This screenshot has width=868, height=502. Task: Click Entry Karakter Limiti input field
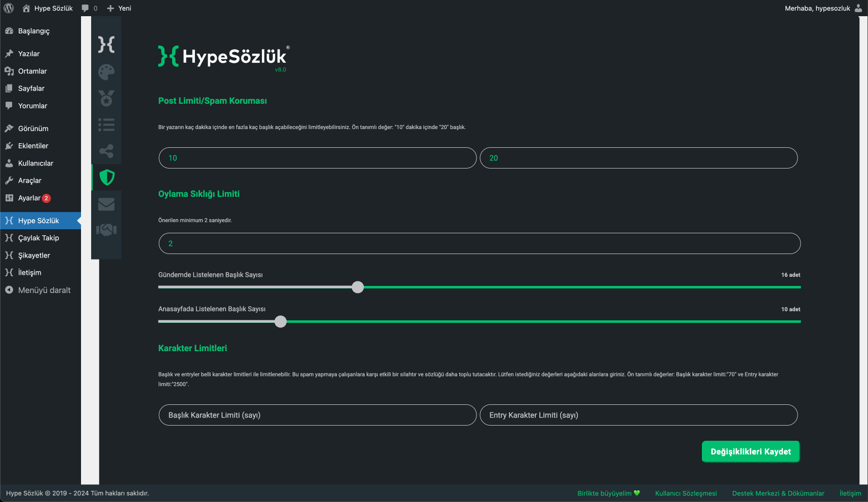(x=639, y=415)
